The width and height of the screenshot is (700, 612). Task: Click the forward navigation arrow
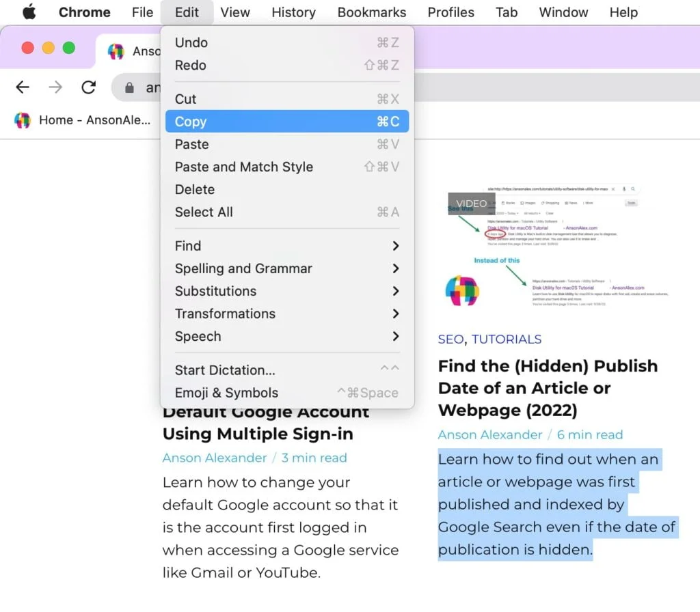point(55,87)
